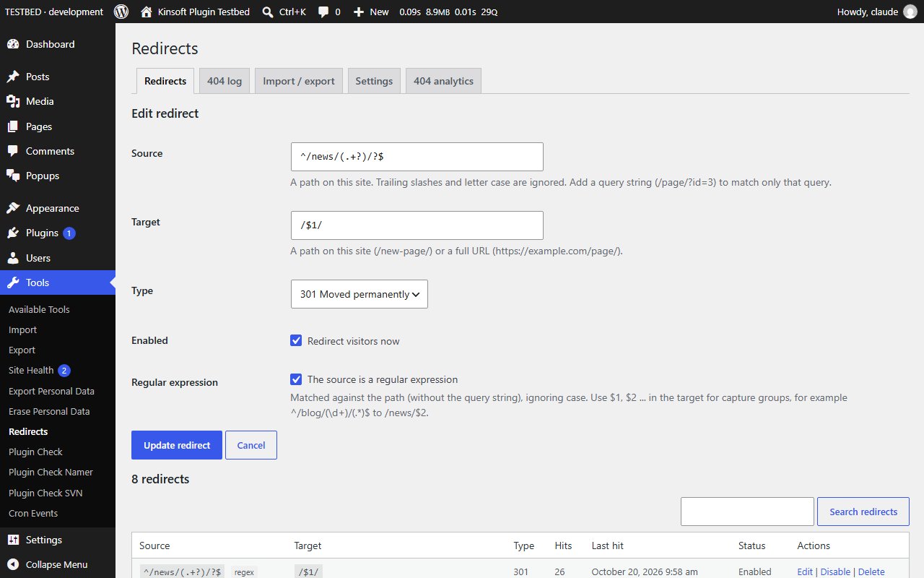Click the Dashboard gauge icon
The width and height of the screenshot is (924, 578).
tap(13, 44)
